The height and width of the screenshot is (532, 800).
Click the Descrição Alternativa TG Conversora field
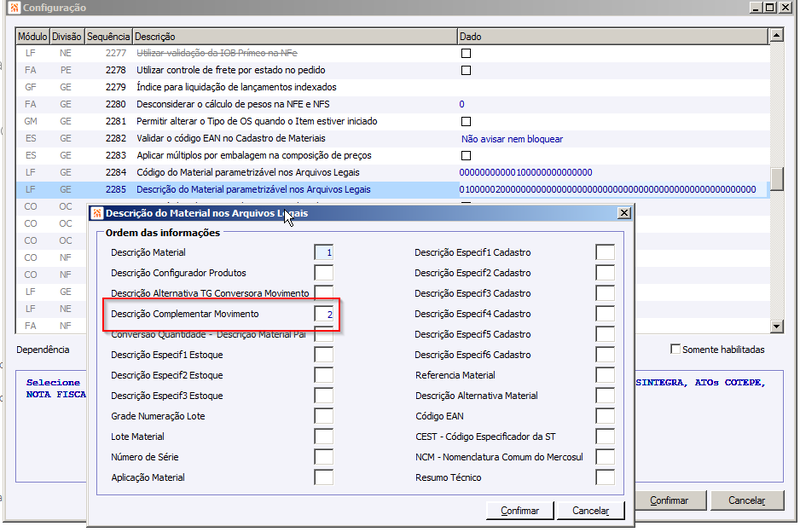pos(323,292)
